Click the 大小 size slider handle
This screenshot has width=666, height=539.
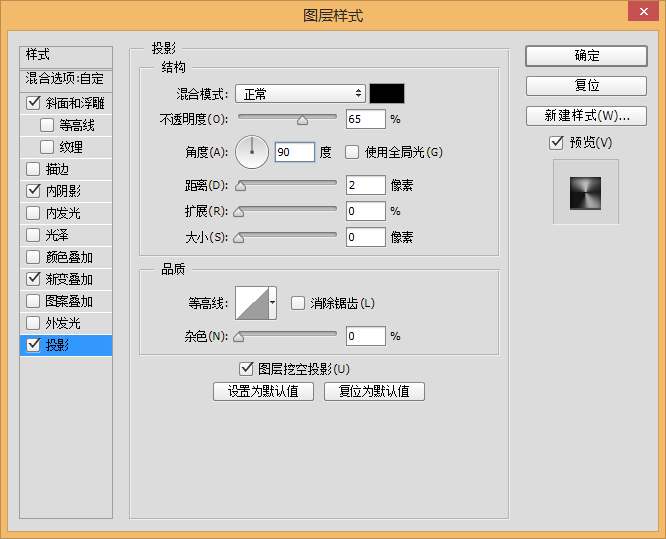[239, 238]
